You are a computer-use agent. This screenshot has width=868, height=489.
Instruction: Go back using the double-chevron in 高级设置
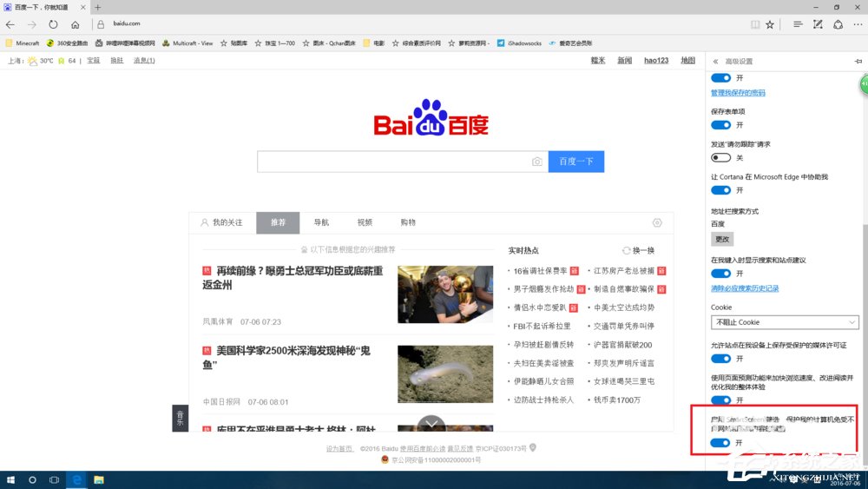click(715, 62)
